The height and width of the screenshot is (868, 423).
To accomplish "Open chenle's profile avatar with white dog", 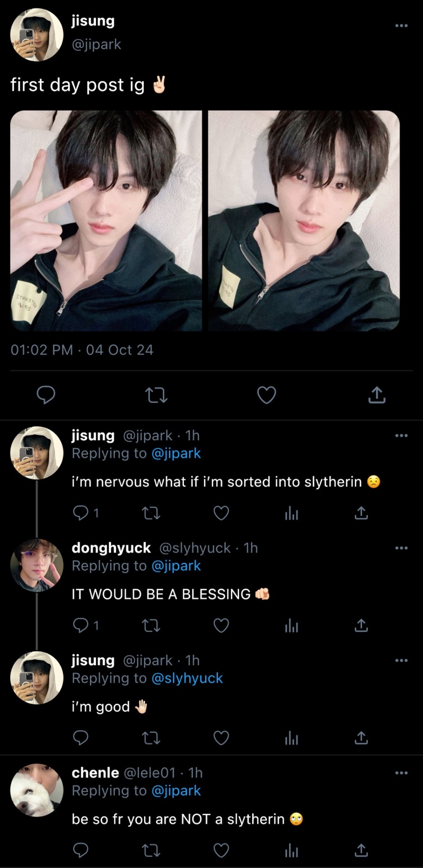I will 37,790.
